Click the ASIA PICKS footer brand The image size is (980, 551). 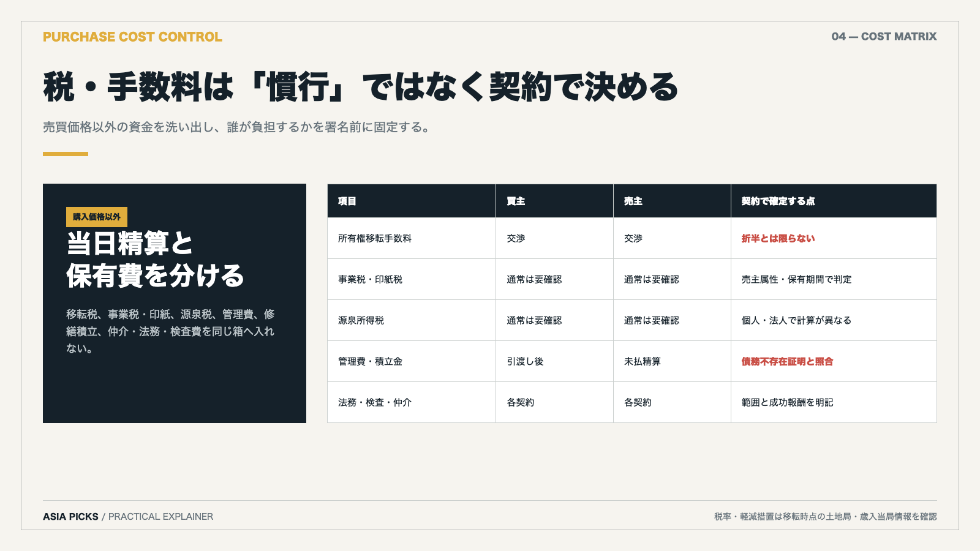(x=70, y=517)
